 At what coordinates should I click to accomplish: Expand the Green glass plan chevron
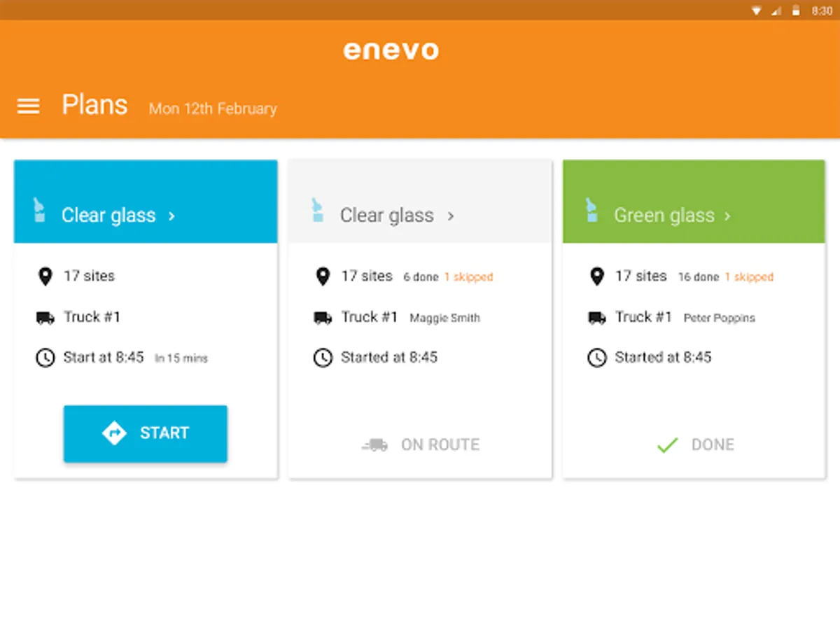click(x=727, y=216)
